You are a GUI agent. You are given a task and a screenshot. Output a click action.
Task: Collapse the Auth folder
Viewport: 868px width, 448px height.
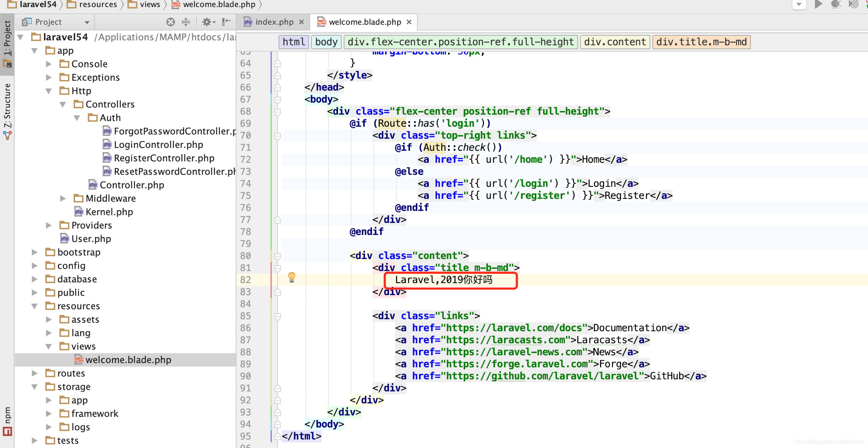pyautogui.click(x=77, y=118)
